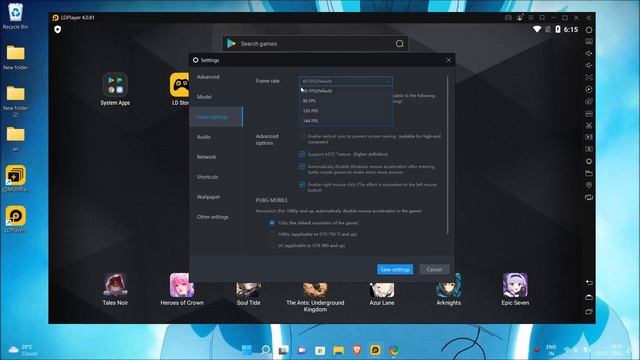Choose 144 FPS from frame rate list
Image resolution: width=640 pixels, height=360 pixels.
(346, 121)
